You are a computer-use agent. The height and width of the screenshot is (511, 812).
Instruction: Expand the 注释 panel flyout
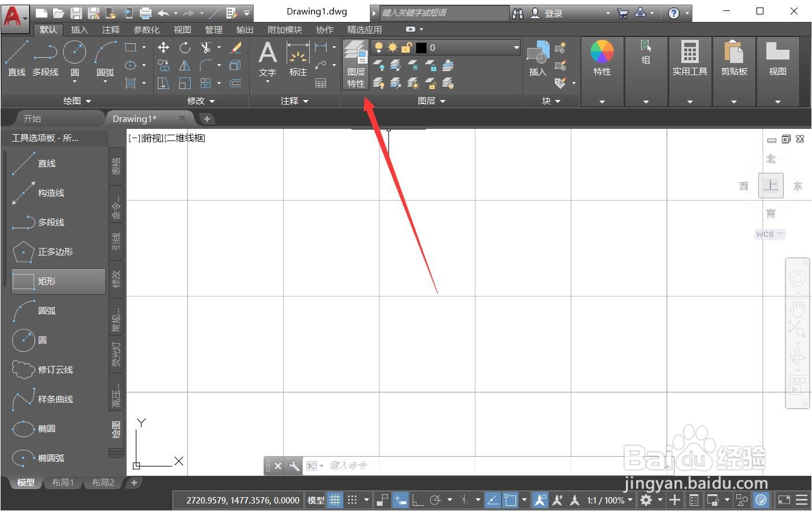(x=295, y=101)
